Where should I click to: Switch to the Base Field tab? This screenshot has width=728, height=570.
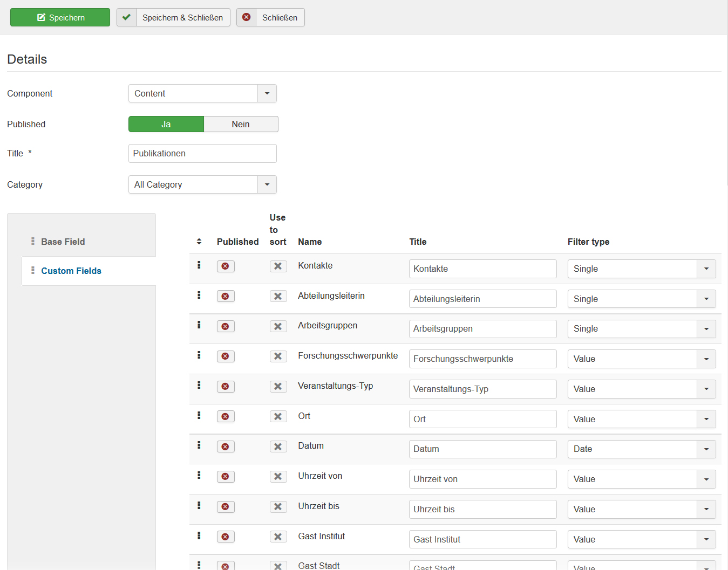pyautogui.click(x=63, y=242)
